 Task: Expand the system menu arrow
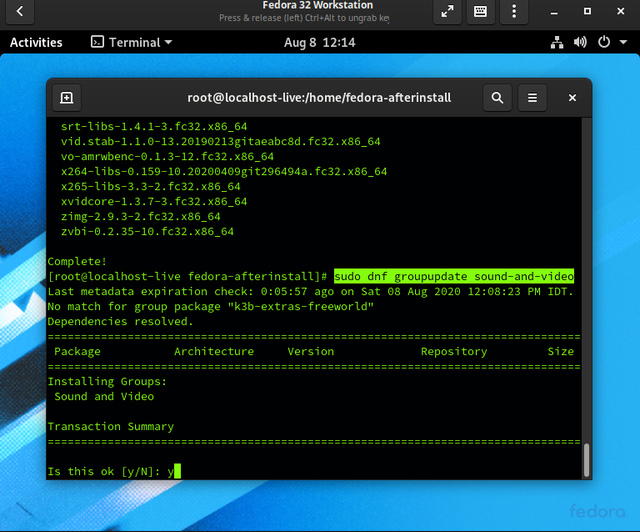(x=623, y=42)
